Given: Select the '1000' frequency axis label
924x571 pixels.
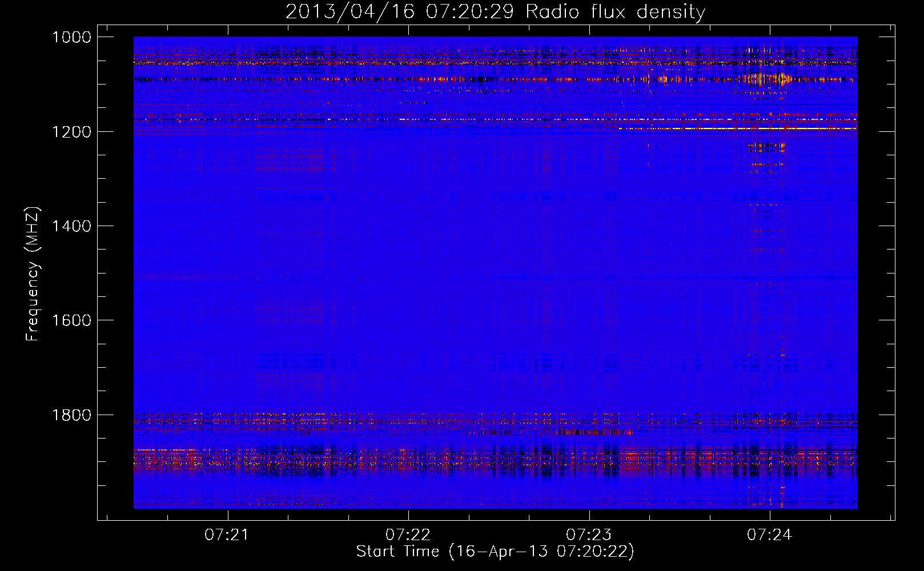Looking at the screenshot, I should point(71,37).
